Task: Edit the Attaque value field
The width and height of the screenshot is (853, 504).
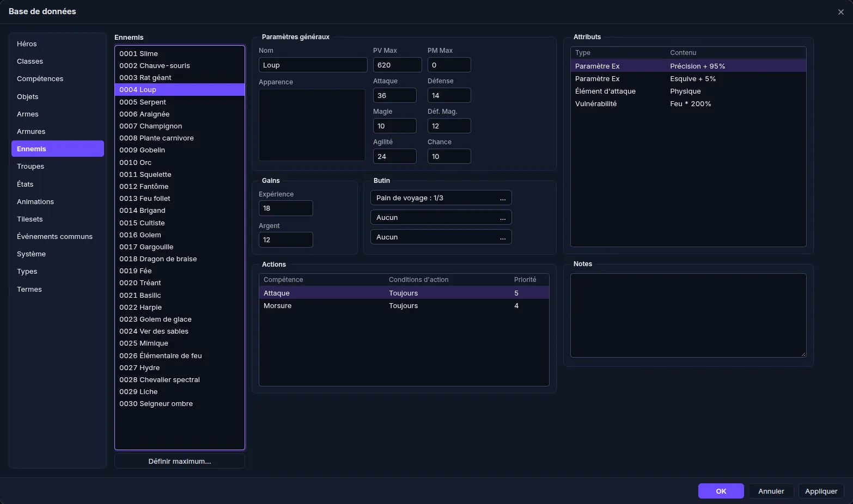Action: pyautogui.click(x=394, y=95)
